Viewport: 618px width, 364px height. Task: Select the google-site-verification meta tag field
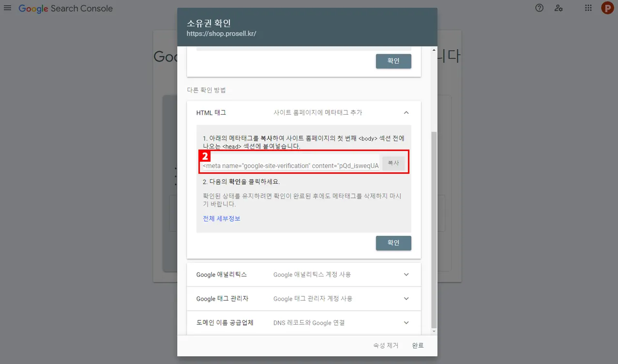(290, 166)
